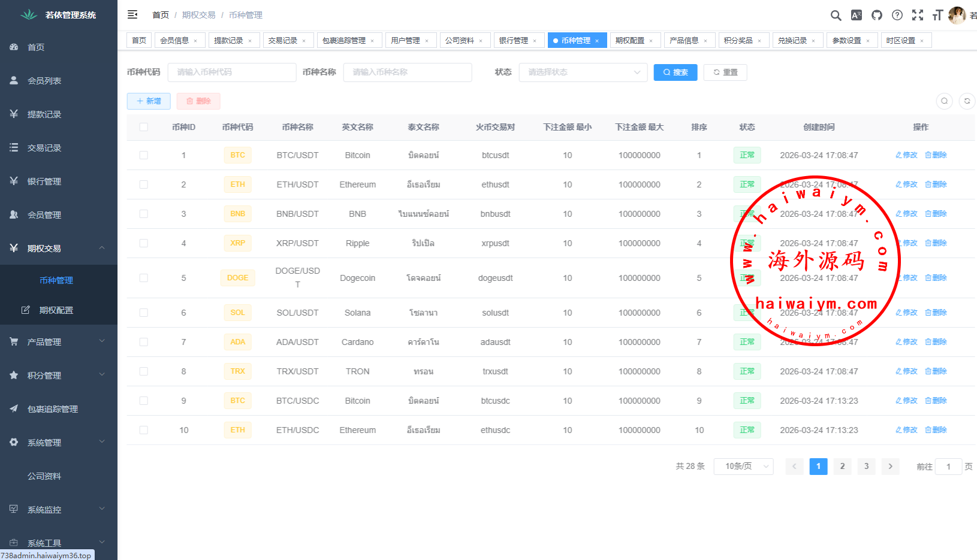Switch to the 包裹追踪管理 tab

(349, 41)
